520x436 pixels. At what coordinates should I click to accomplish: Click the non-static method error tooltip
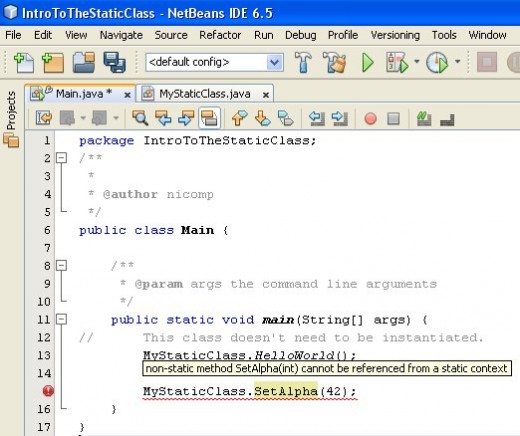(x=327, y=368)
